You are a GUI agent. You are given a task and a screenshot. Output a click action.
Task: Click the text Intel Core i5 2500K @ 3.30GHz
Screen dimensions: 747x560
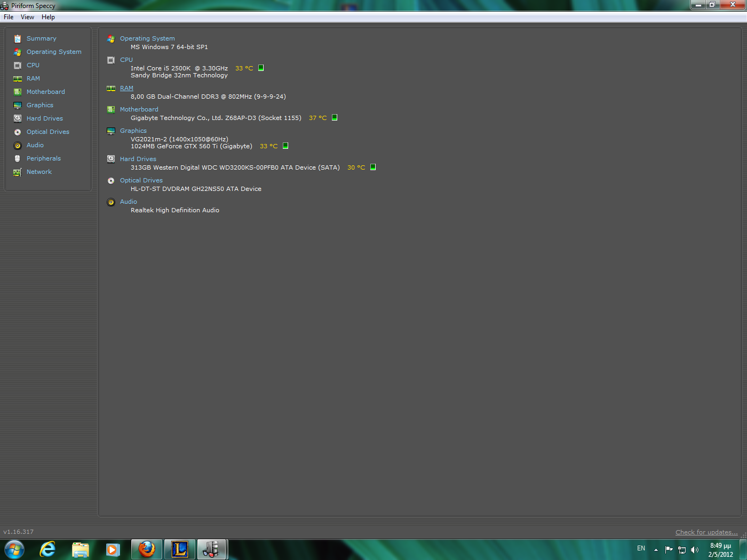[x=179, y=68]
